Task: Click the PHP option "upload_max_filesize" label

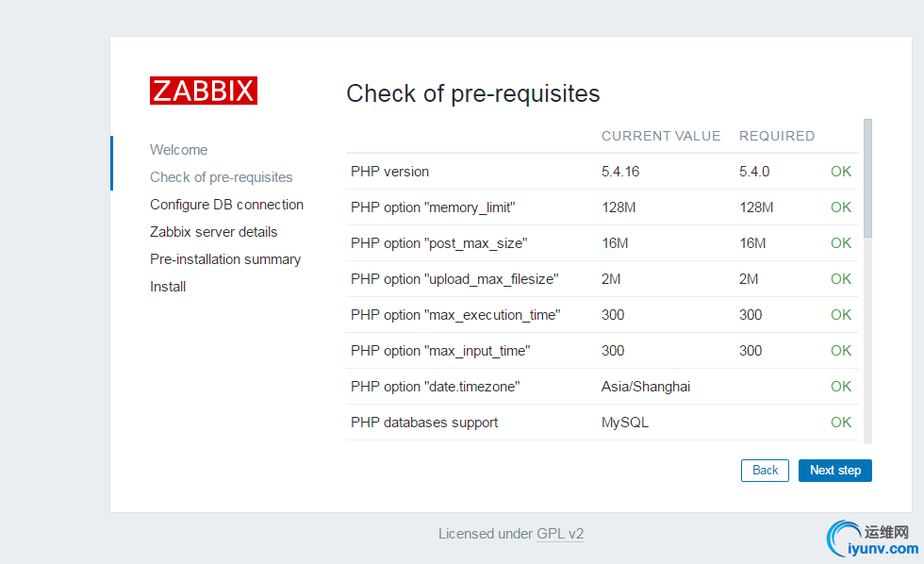Action: (454, 279)
